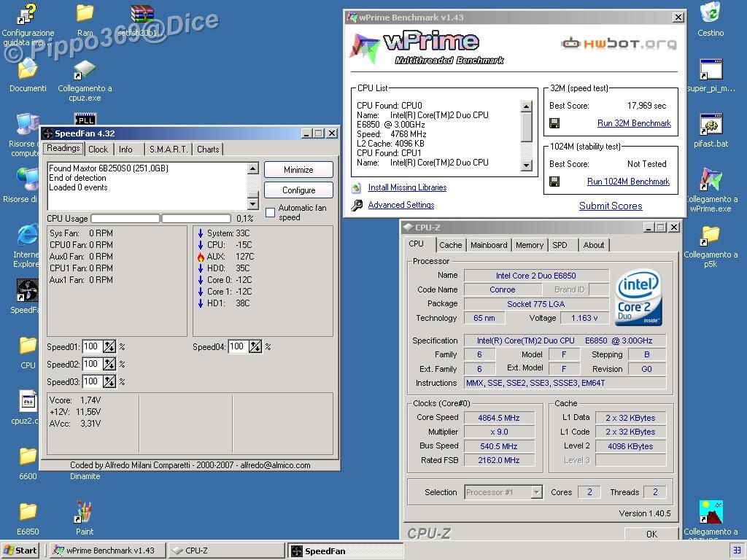
Task: Open Cestino recycle bin
Action: (x=711, y=12)
